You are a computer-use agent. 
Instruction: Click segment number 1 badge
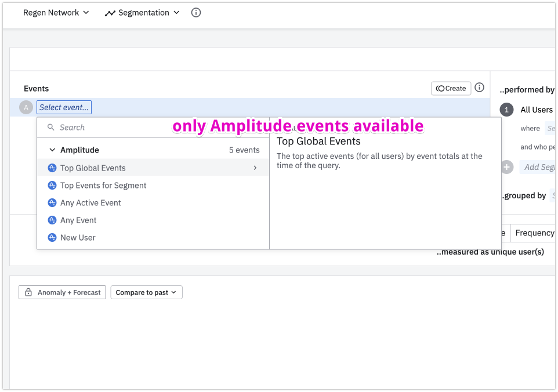point(506,110)
